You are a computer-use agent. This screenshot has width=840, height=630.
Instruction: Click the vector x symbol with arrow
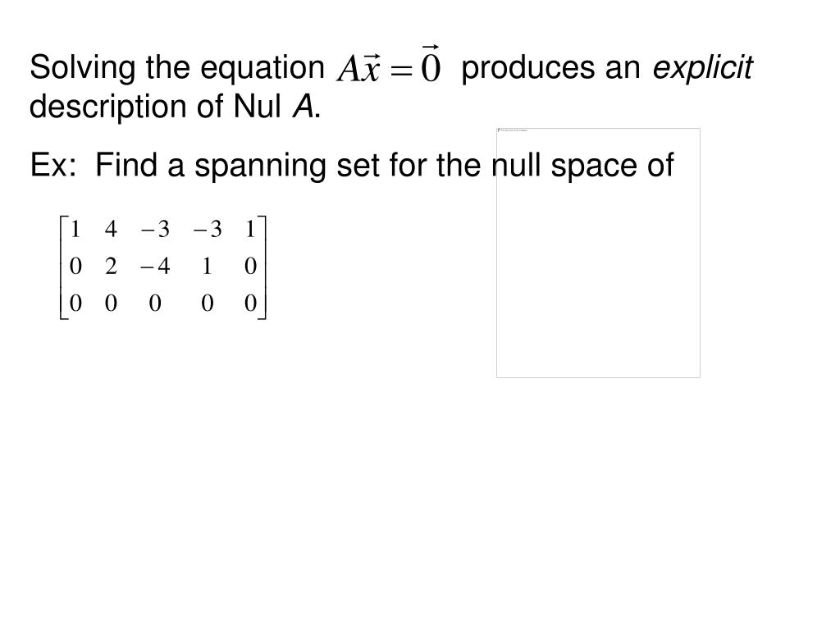click(x=370, y=67)
